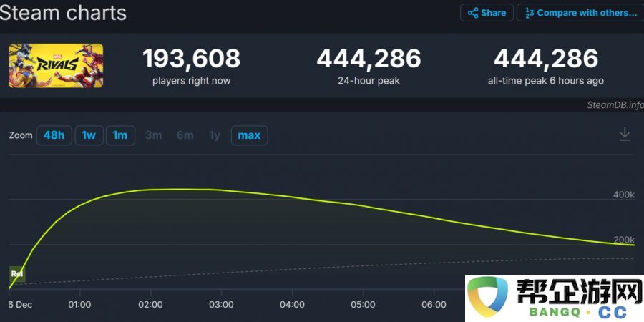Download chart data via arrow icon

point(625,135)
